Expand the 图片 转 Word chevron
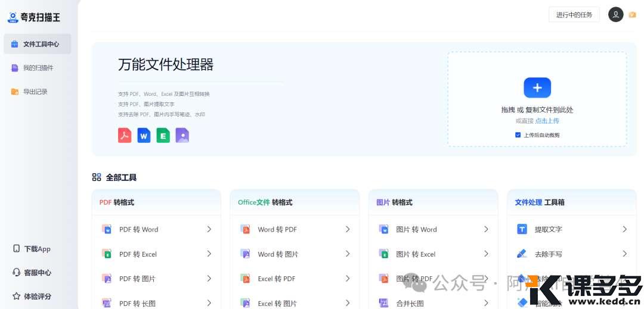Screen dimensions: 644x309 (x=486, y=229)
